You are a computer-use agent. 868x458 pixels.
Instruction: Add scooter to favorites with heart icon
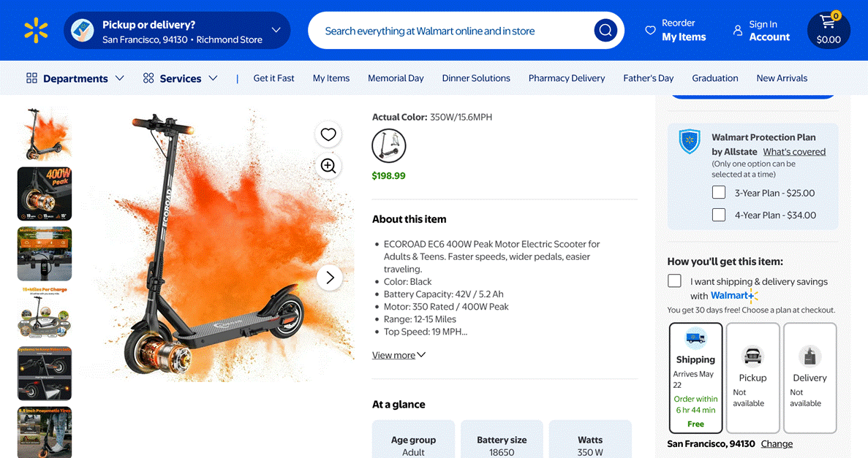coord(328,134)
